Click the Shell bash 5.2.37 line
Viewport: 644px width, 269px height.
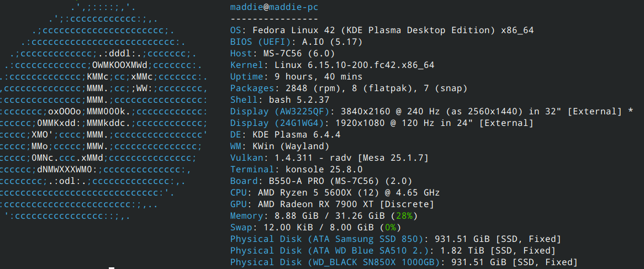click(279, 100)
